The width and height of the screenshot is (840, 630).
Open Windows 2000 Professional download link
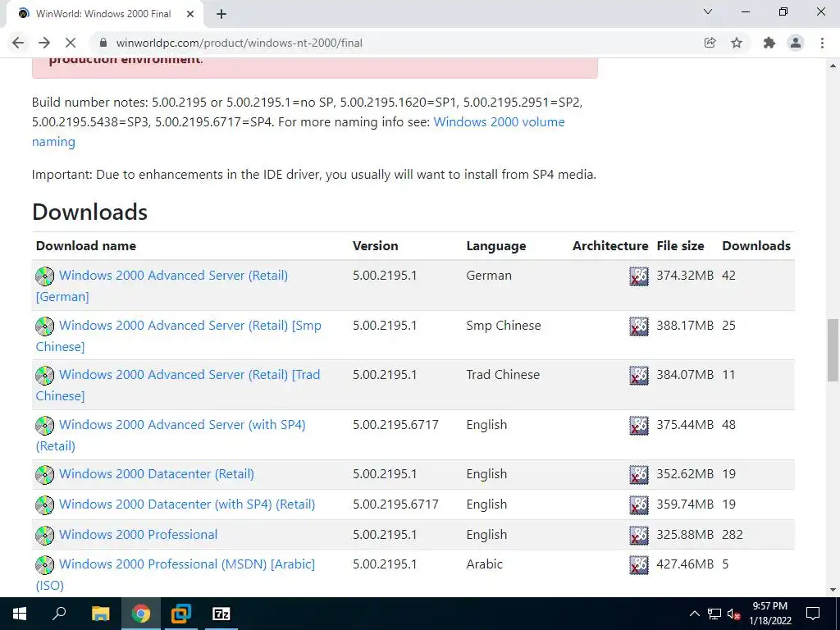(x=138, y=534)
